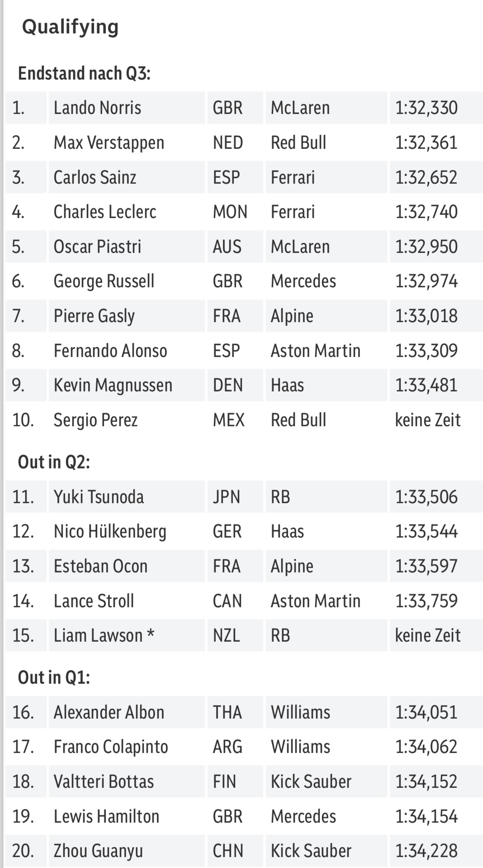Select Yuki Tsunoda's name in row 11
The width and height of the screenshot is (483, 868).
click(99, 497)
